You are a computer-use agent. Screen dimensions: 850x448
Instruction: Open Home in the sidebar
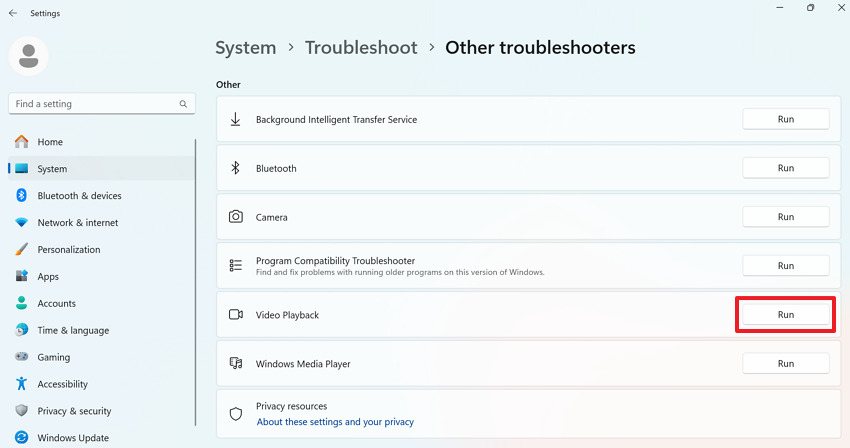coord(101,142)
